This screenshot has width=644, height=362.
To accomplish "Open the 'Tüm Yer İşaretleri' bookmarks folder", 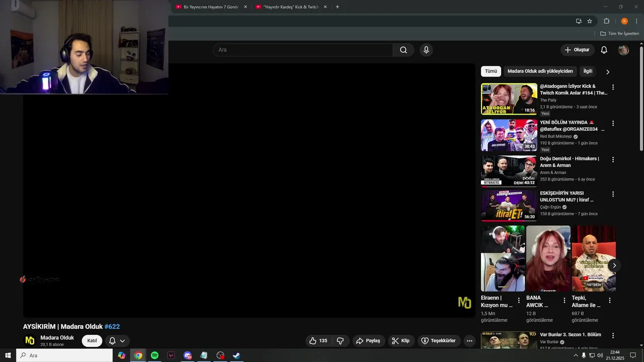I will [x=619, y=34].
